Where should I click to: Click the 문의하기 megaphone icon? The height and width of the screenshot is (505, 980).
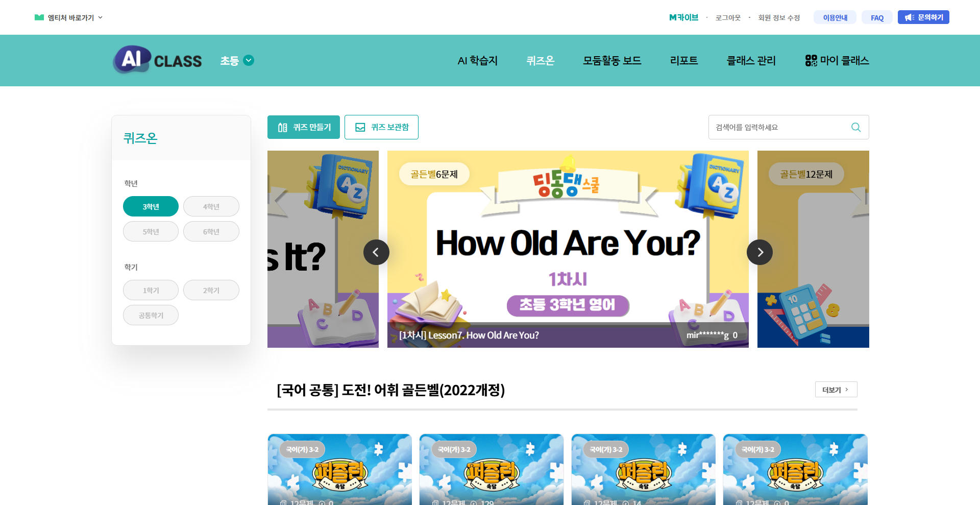tap(909, 17)
